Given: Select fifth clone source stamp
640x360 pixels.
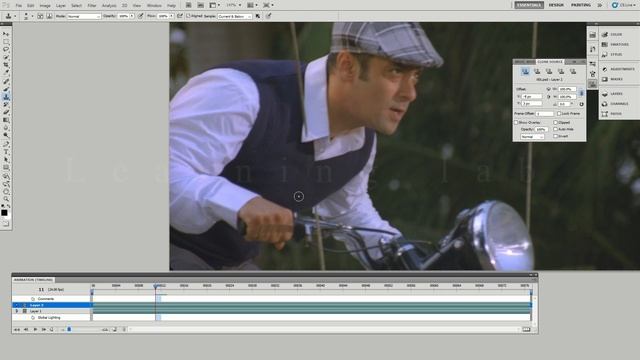Looking at the screenshot, I should coord(573,71).
